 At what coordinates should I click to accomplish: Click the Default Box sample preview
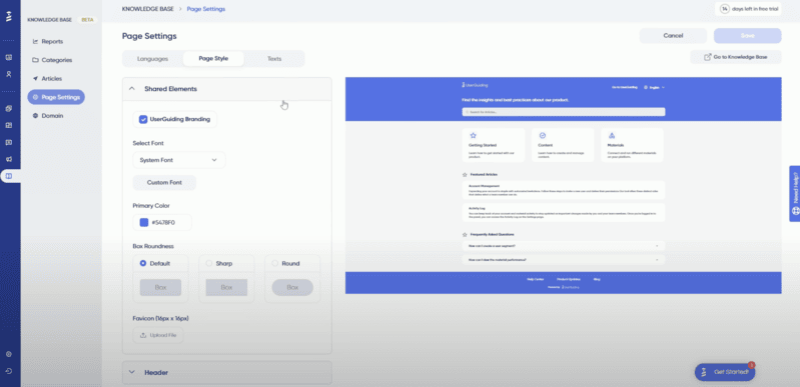point(161,288)
